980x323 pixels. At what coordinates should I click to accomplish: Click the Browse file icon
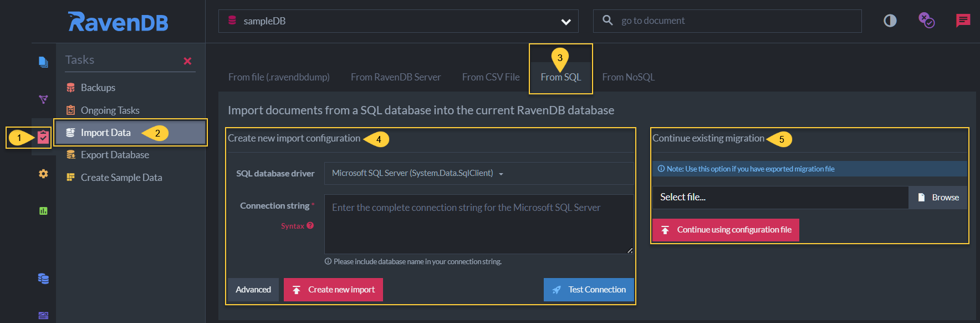point(921,197)
